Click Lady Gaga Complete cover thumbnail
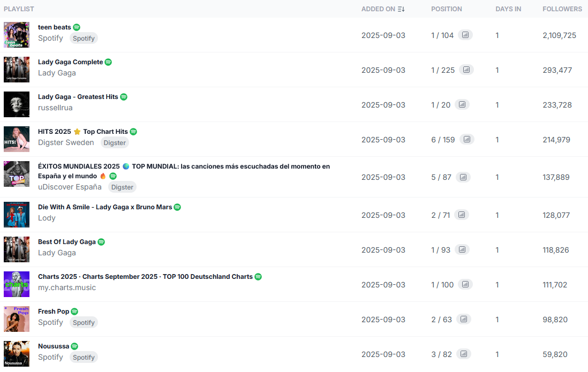 (17, 70)
